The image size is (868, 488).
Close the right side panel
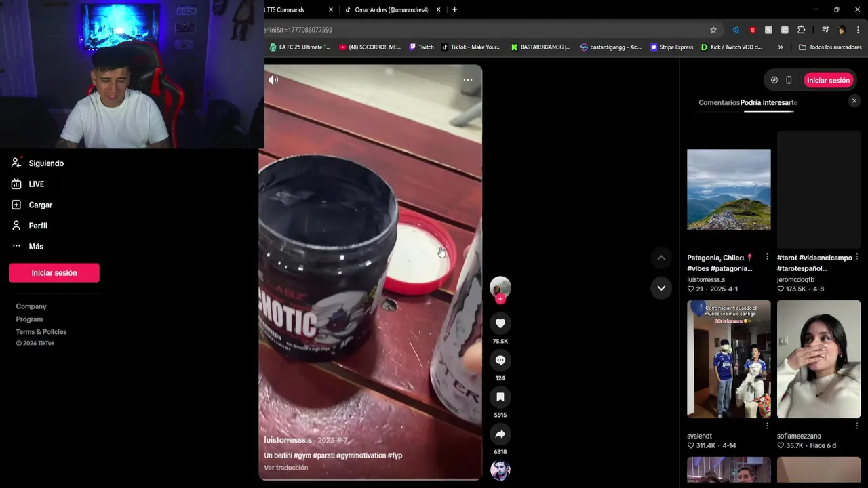(x=854, y=101)
